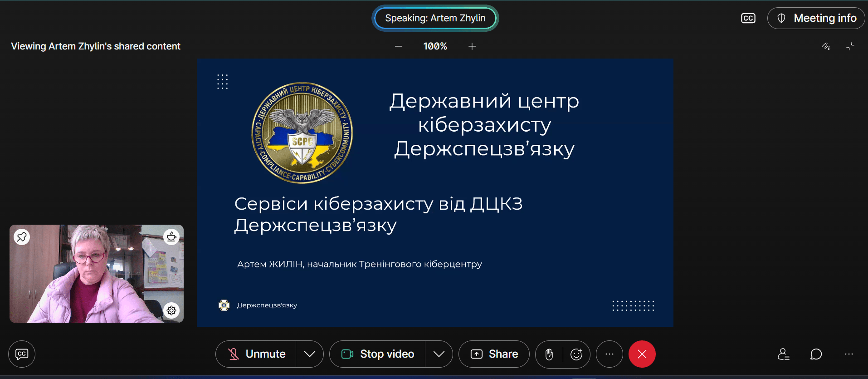Open panel options ellipsis at bottom right

[849, 354]
